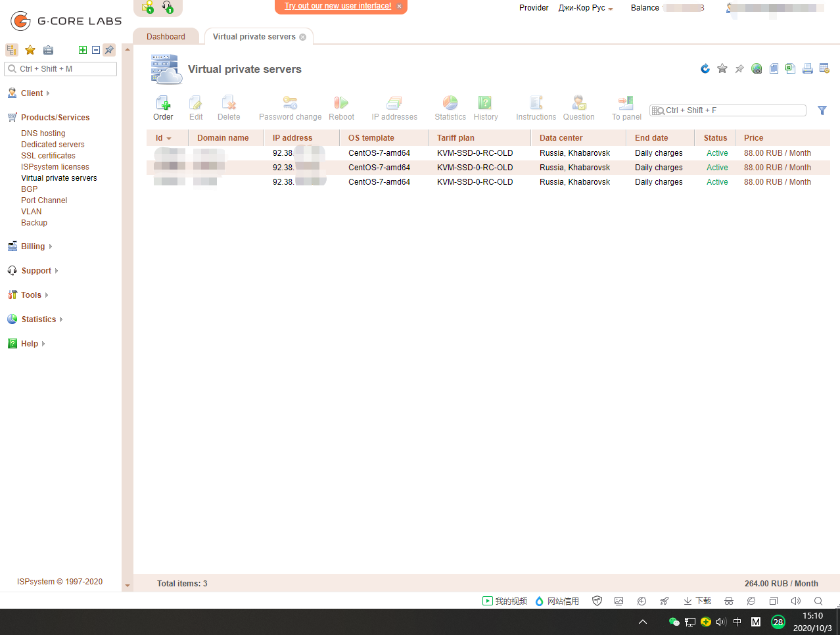
Task: Pin the page with gray pushpin icon
Action: pyautogui.click(x=739, y=68)
